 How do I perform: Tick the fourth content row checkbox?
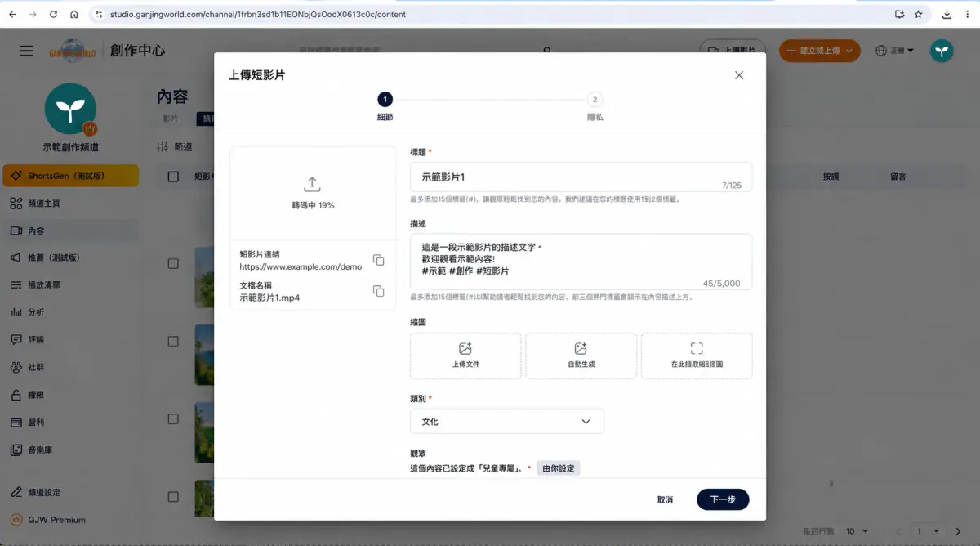click(x=173, y=496)
